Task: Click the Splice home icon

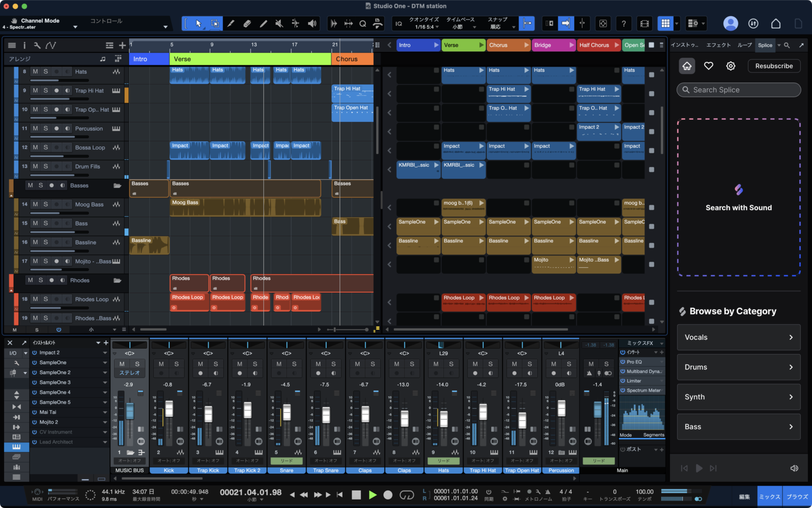Action: coord(686,66)
